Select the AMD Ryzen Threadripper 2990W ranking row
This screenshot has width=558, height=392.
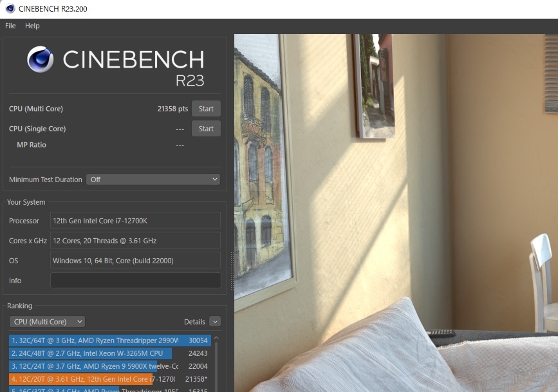(x=110, y=341)
